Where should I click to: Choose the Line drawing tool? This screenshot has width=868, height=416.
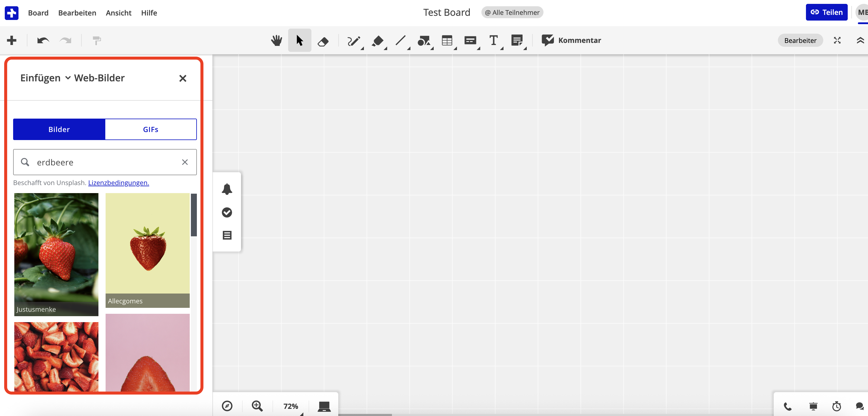(x=401, y=41)
